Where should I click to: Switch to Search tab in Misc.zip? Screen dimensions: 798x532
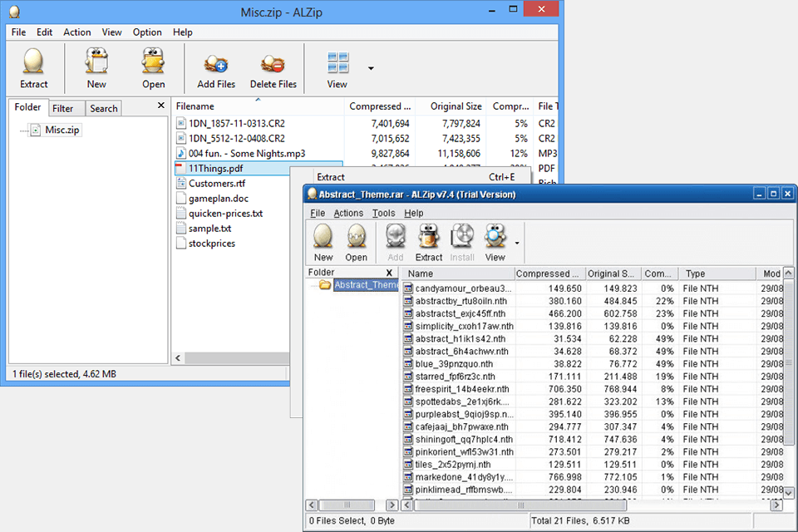(103, 108)
